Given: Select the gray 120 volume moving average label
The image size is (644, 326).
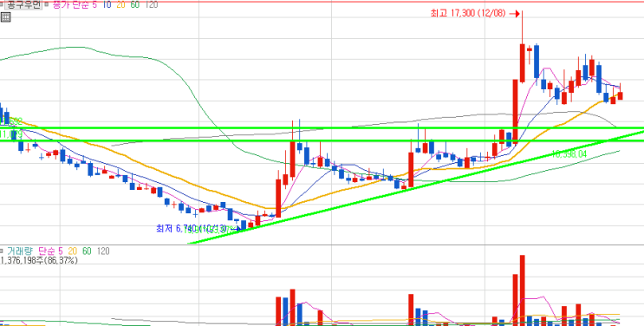Looking at the screenshot, I should click(x=103, y=251).
